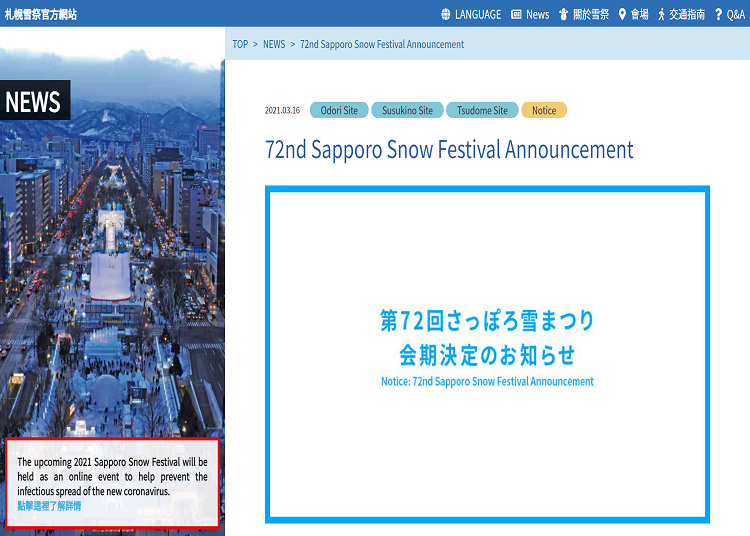The image size is (750, 536).
Task: Click the 第72回さっぽろ雪まつり announcement banner image
Action: coord(487,354)
